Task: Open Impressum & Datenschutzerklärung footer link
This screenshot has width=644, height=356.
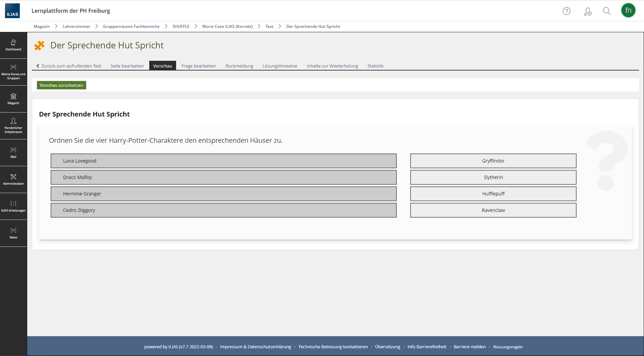Action: coord(255,347)
